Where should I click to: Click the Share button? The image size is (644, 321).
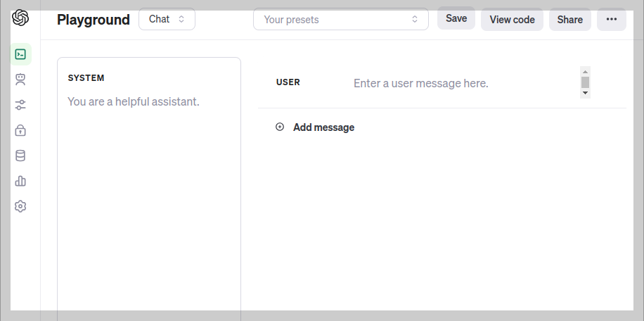[x=570, y=20]
